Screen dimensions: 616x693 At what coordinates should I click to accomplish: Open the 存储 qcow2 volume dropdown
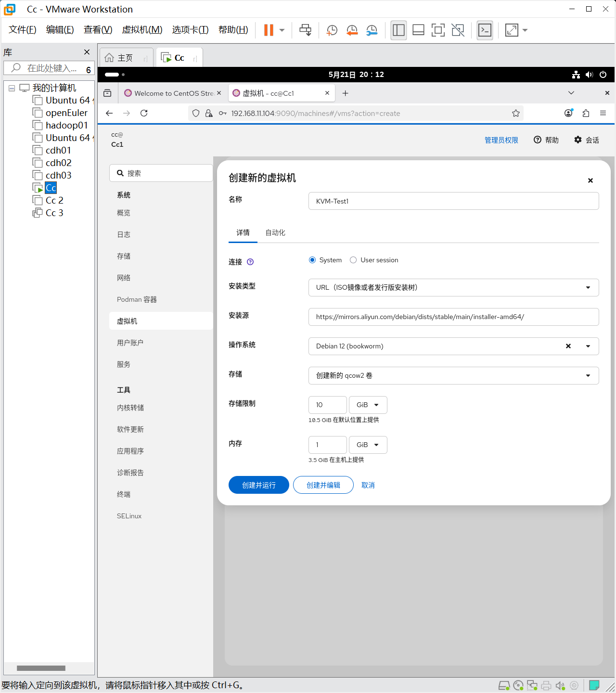pyautogui.click(x=453, y=375)
